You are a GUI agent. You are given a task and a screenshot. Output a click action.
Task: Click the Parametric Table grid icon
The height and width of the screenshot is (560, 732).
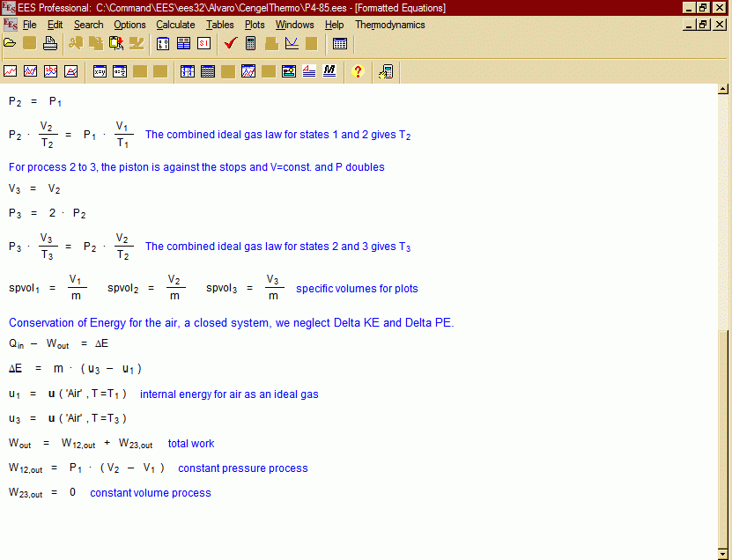[x=340, y=43]
